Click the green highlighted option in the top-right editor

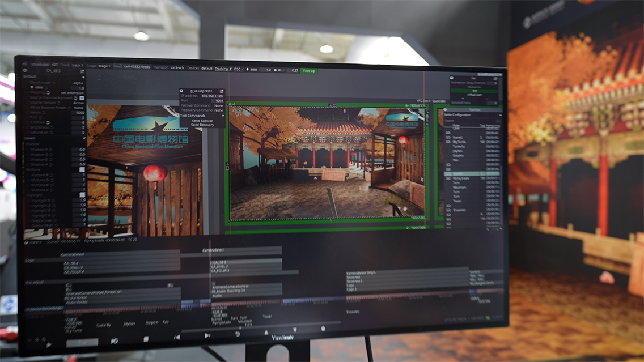coord(474,91)
